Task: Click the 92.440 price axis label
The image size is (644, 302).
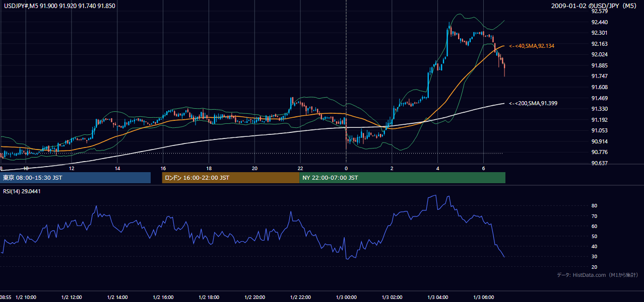Action: (x=599, y=22)
